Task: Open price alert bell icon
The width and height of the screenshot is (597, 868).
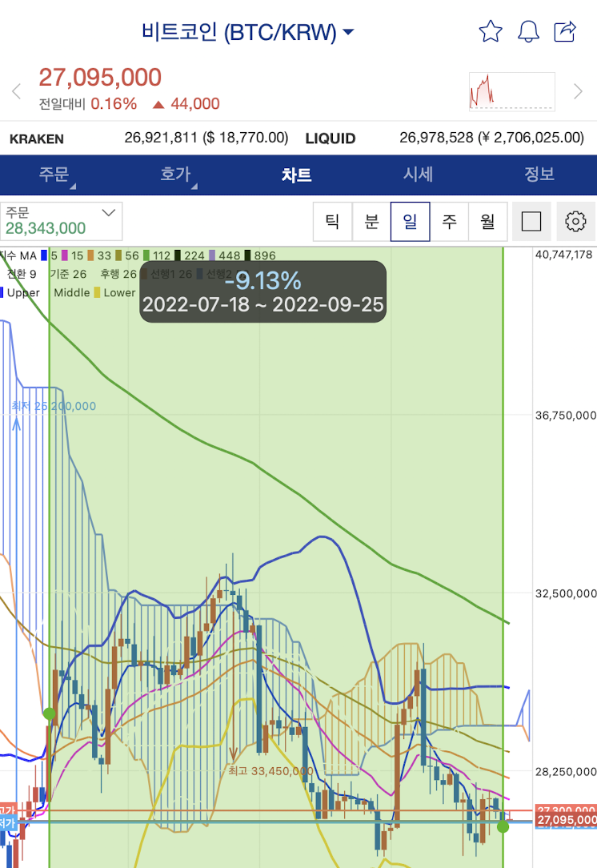Action: point(528,31)
